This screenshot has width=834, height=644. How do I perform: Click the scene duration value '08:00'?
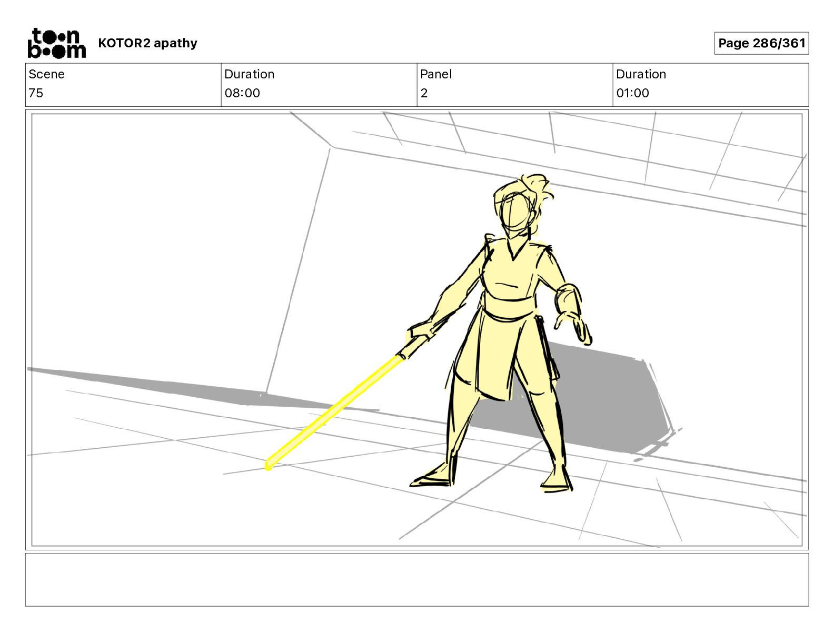pos(242,93)
